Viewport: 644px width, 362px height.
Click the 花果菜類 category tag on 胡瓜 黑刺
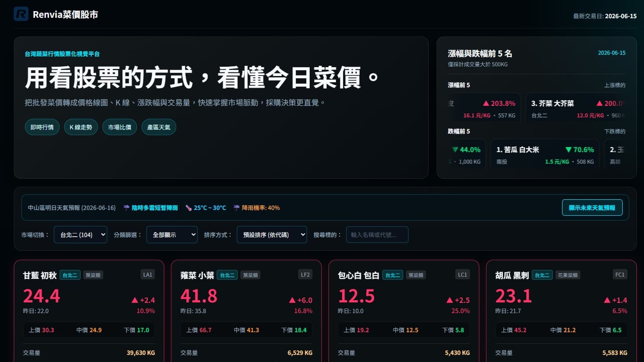(568, 275)
